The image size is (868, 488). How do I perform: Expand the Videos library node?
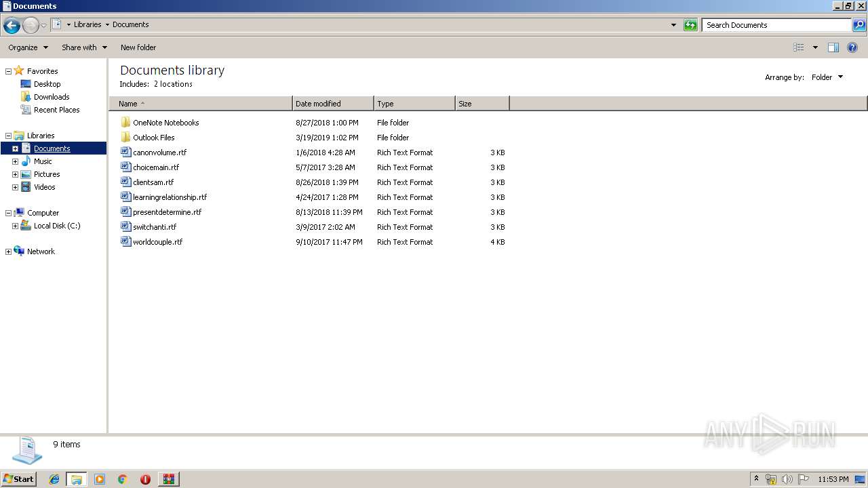[15, 187]
